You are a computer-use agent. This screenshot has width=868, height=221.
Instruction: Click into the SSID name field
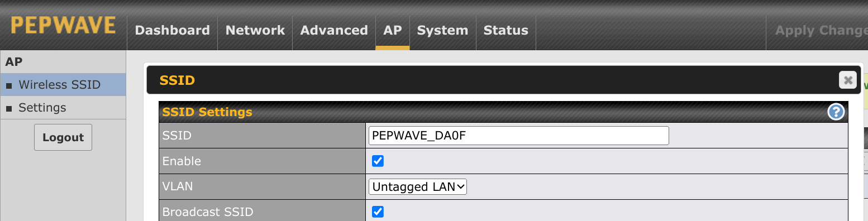519,136
